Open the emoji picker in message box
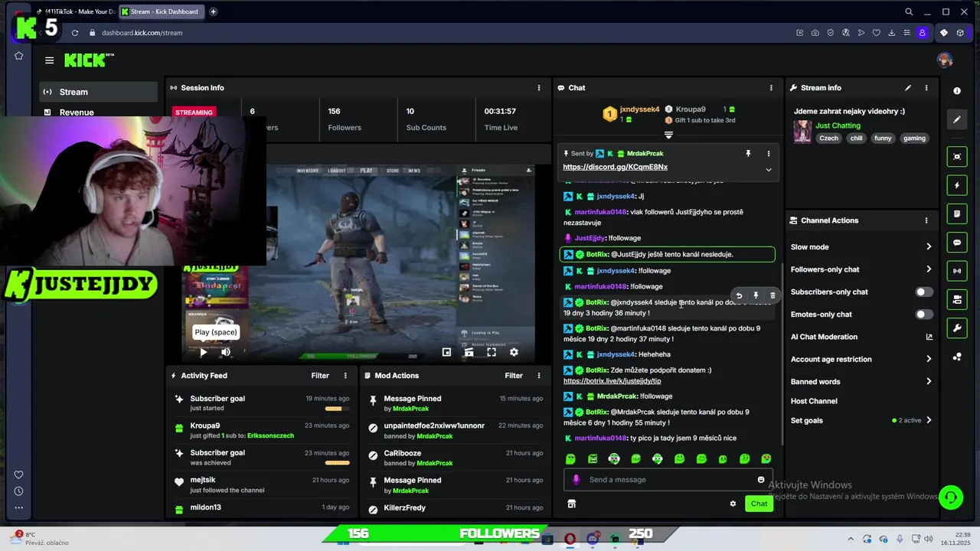Viewport: 980px width, 551px height. [761, 480]
